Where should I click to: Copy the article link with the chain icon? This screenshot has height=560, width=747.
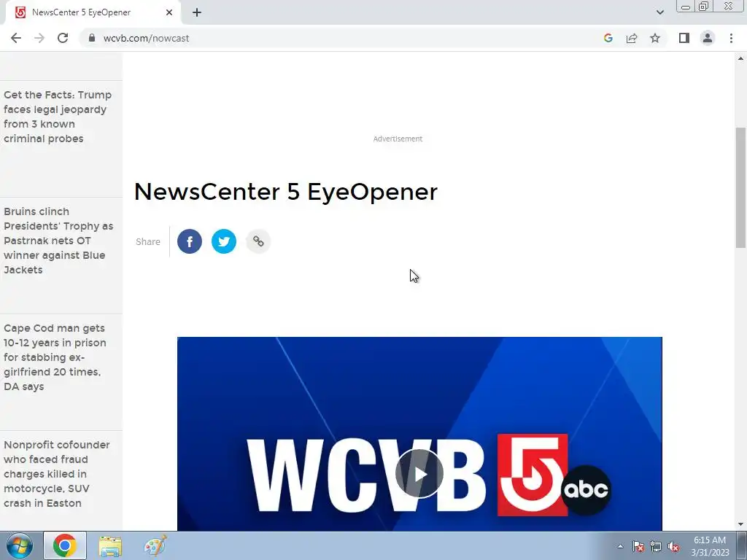258,241
